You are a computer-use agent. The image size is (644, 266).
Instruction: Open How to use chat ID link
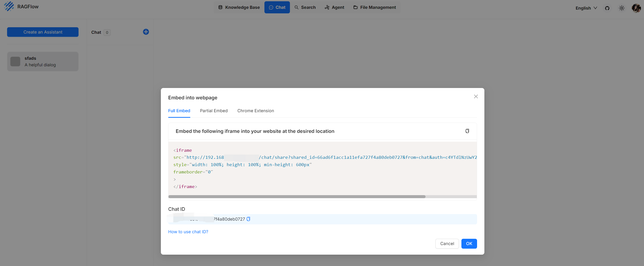coord(188,232)
